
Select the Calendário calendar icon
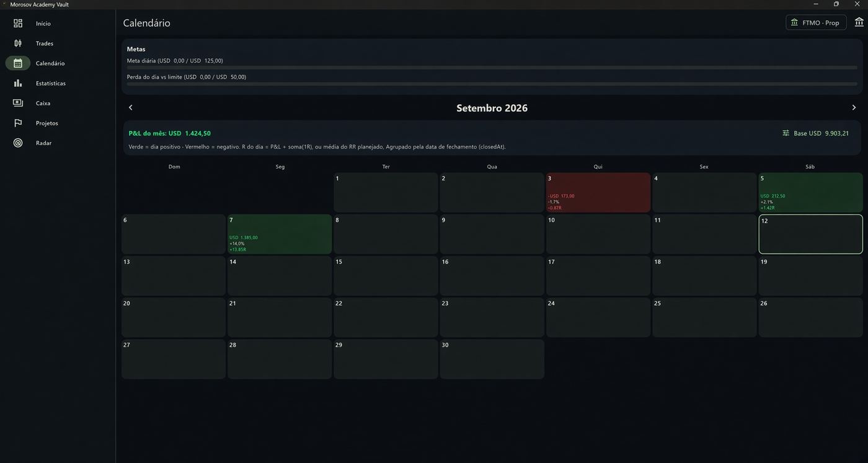18,63
